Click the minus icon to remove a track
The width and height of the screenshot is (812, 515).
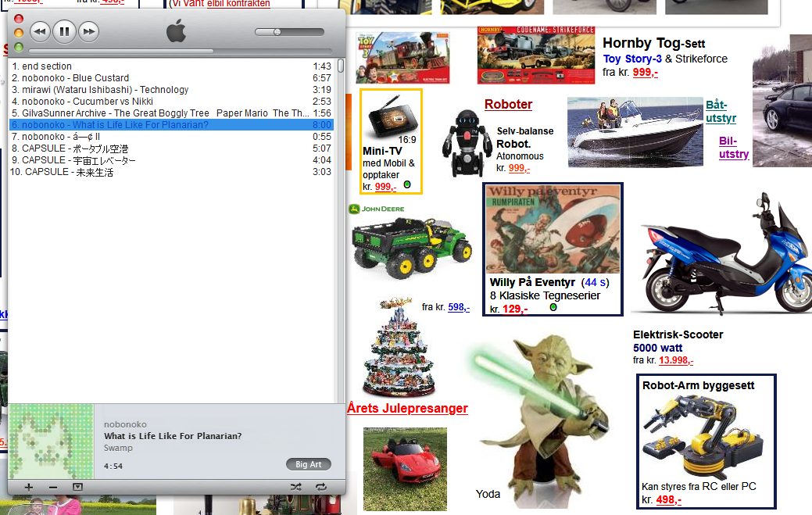(53, 487)
